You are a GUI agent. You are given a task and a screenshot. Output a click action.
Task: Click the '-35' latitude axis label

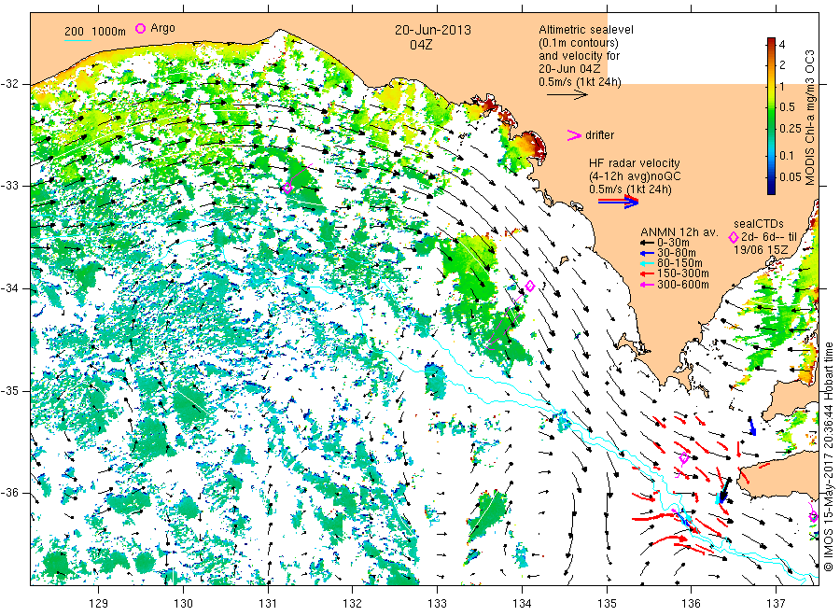(x=9, y=391)
